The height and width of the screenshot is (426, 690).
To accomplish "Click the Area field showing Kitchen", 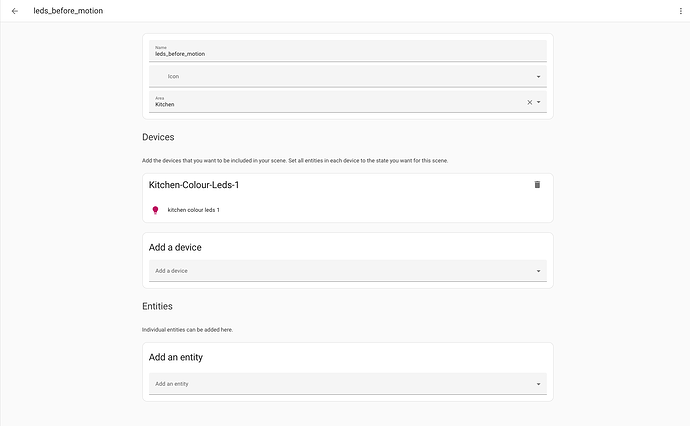I will point(348,102).
